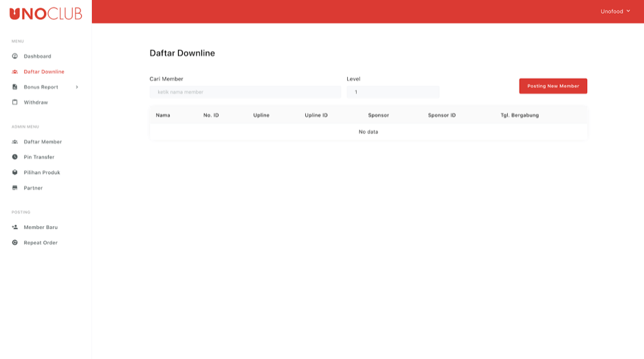Viewport: 644px width, 359px height.
Task: Click the Tgl. Bergabung column header
Action: 519,115
